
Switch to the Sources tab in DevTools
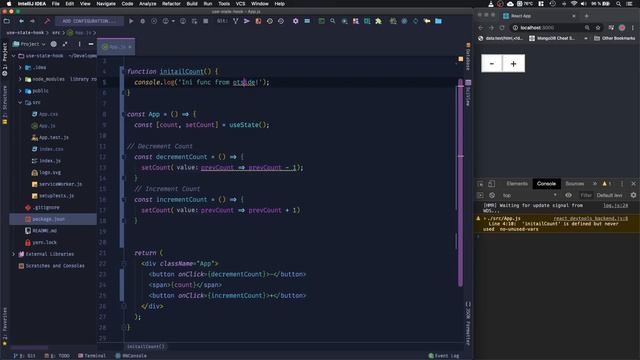[x=574, y=184]
